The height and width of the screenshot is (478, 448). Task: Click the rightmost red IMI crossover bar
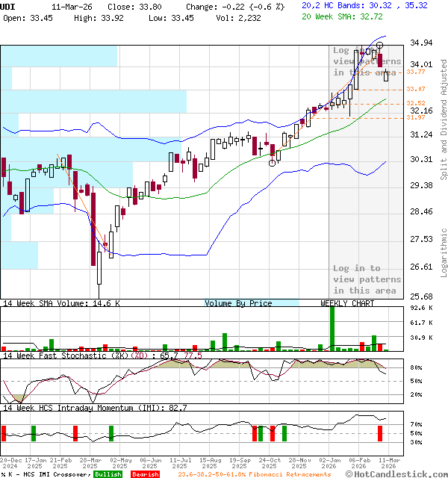pos(380,433)
